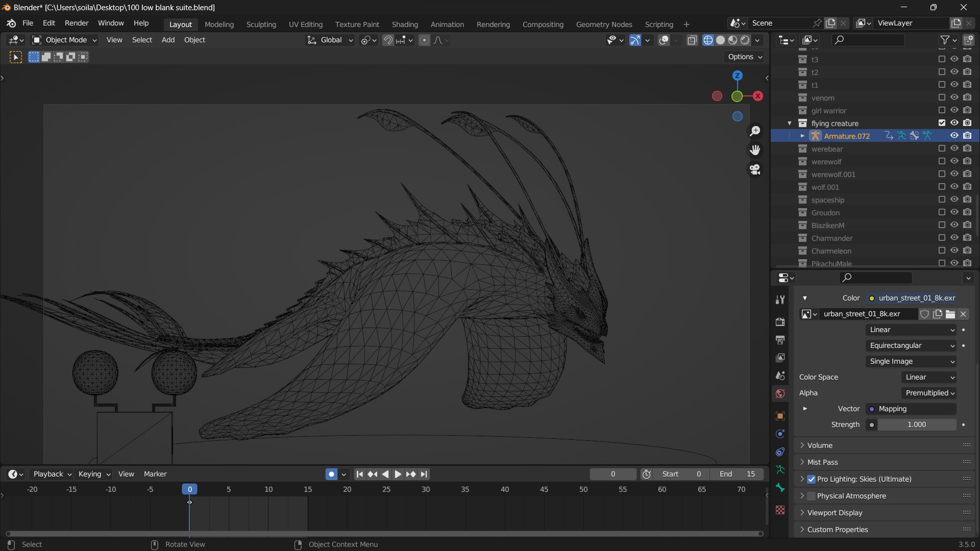The height and width of the screenshot is (551, 980).
Task: Open the Keying popover
Action: pyautogui.click(x=94, y=474)
